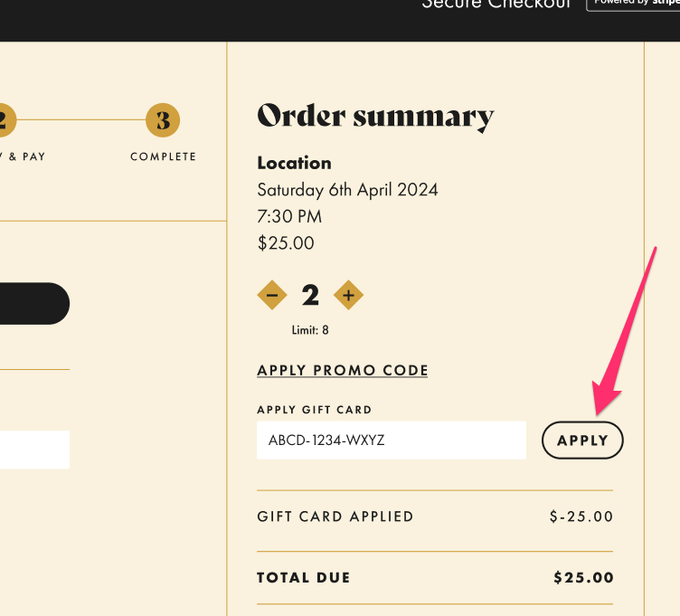Click the step 3 Complete circle
680x616 pixels.
[163, 120]
